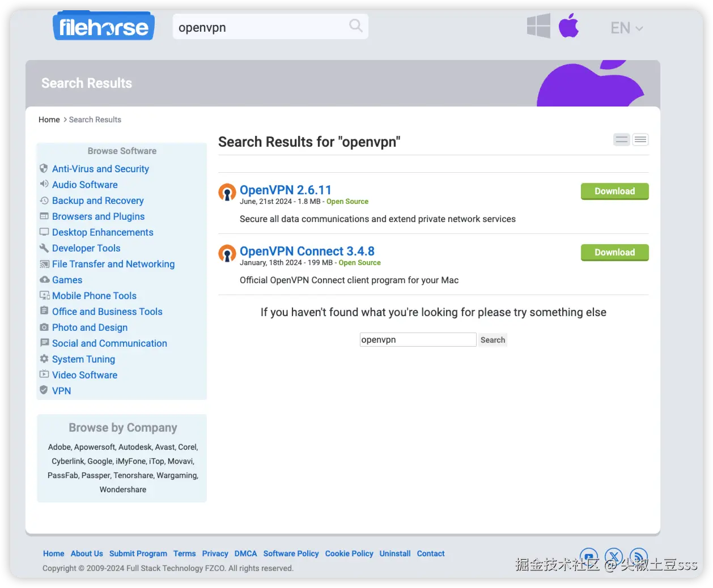The image size is (713, 588).
Task: Open Browsers and Plugins category
Action: [x=98, y=216]
